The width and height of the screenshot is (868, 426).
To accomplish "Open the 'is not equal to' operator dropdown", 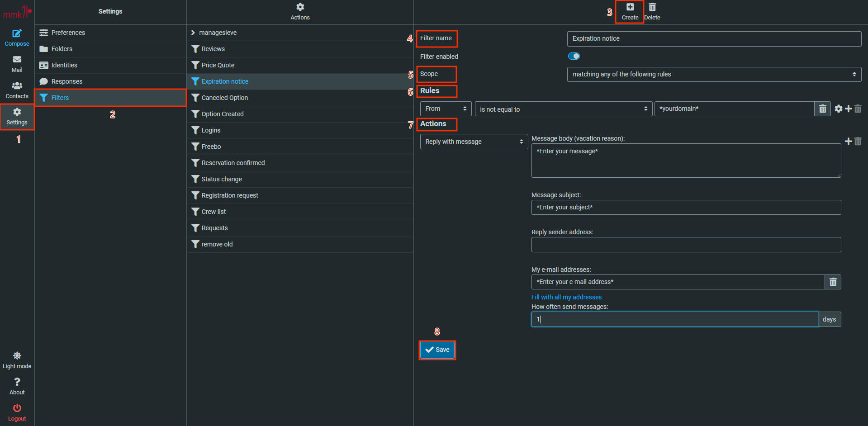I will (x=563, y=109).
